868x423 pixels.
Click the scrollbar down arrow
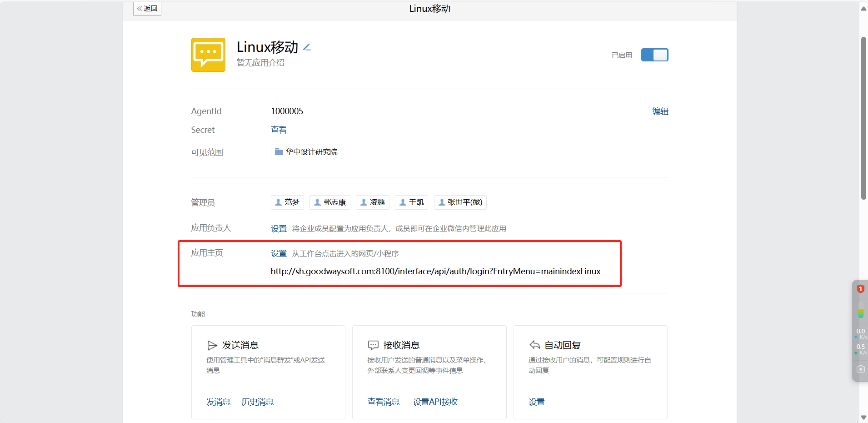863,418
